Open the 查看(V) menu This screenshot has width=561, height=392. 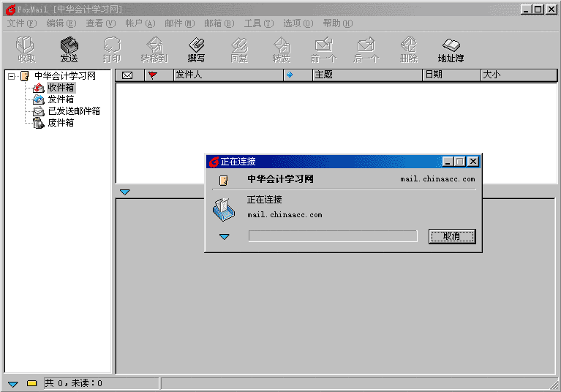point(100,23)
